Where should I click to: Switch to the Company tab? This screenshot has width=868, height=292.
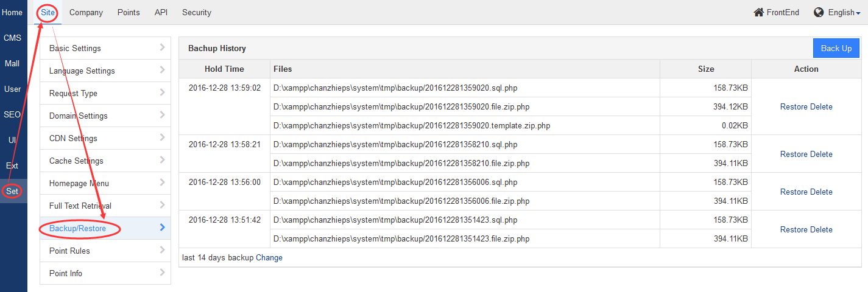coord(86,12)
